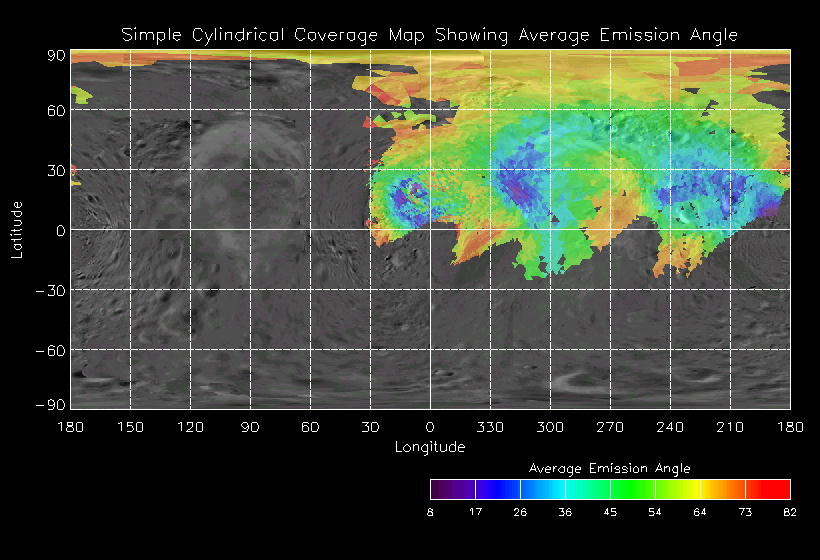Click the 0 longitude tick label
Image resolution: width=820 pixels, height=560 pixels.
pos(430,427)
